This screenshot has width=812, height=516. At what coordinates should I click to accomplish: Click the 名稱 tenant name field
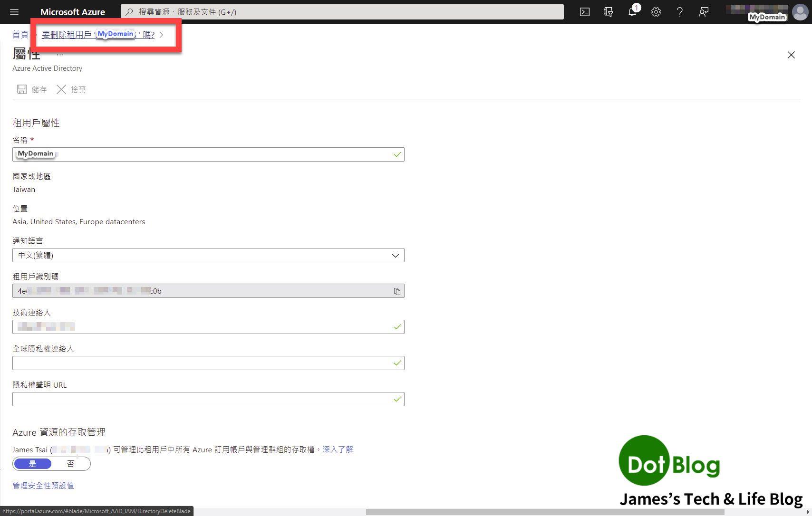[x=208, y=154]
